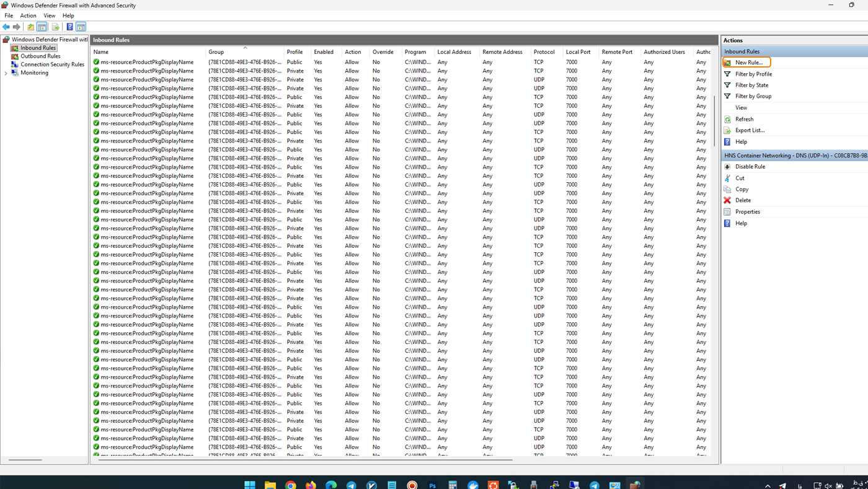Open Filter by Group options

point(753,96)
